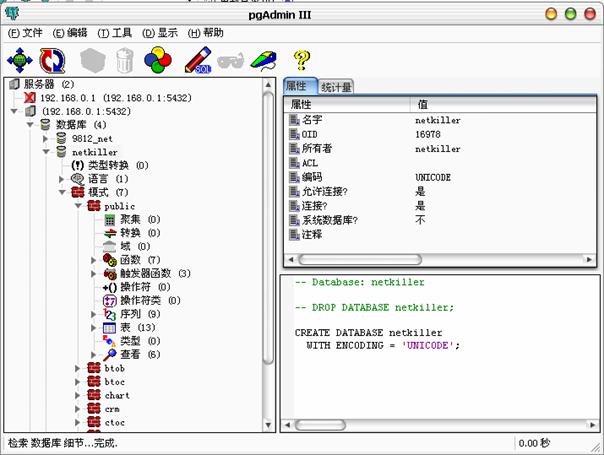Open the 工具 tools menu

[114, 33]
